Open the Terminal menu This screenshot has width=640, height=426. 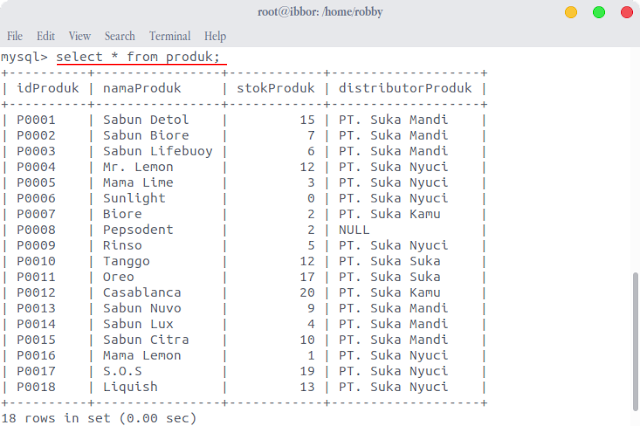click(170, 36)
